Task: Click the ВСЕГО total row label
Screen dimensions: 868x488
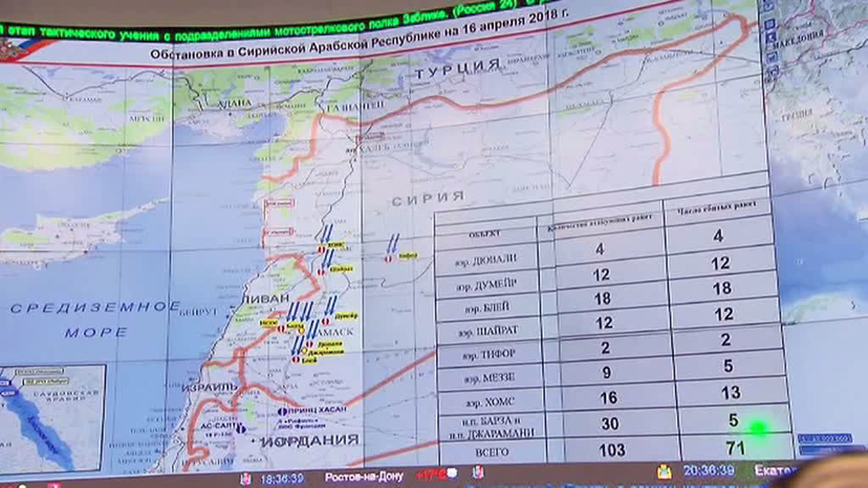Action: pyautogui.click(x=492, y=452)
